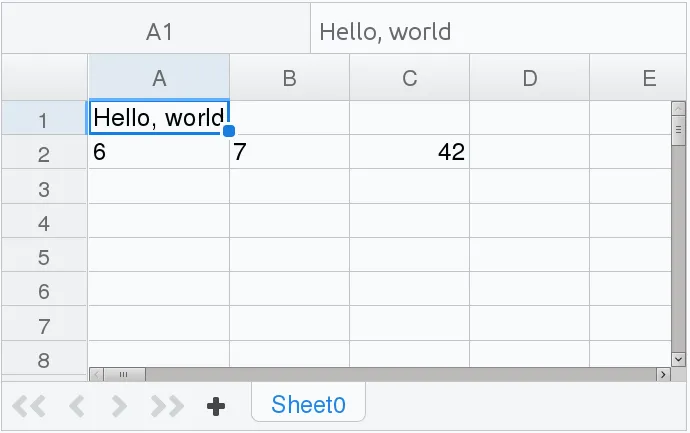Viewport: 690px width, 433px height.
Task: Click the vertical scrollbar up arrow
Action: 678,108
